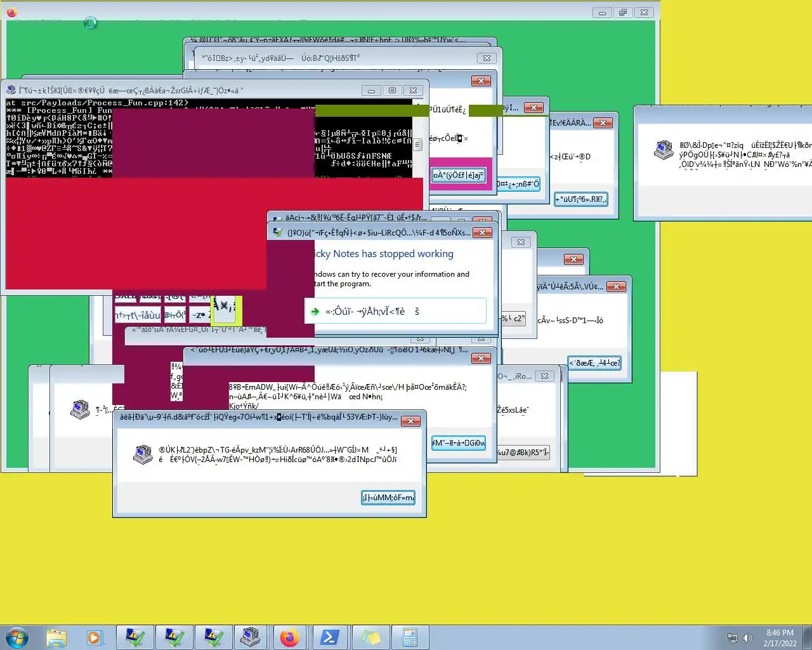Close the 'ýiÄ"Ú┴êÃ:5Ã' dialog
Viewport: 812px width, 650px height.
point(616,286)
